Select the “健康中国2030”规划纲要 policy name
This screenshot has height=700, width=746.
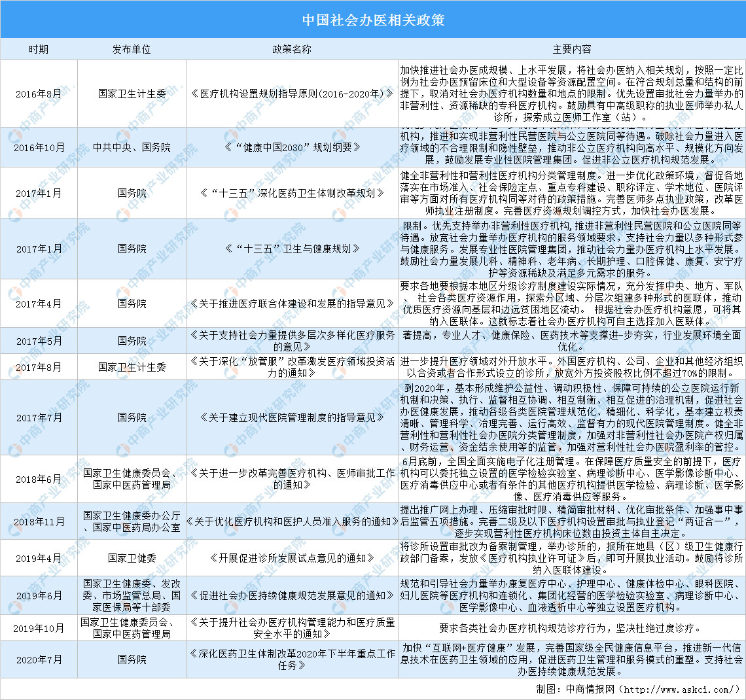(x=292, y=147)
